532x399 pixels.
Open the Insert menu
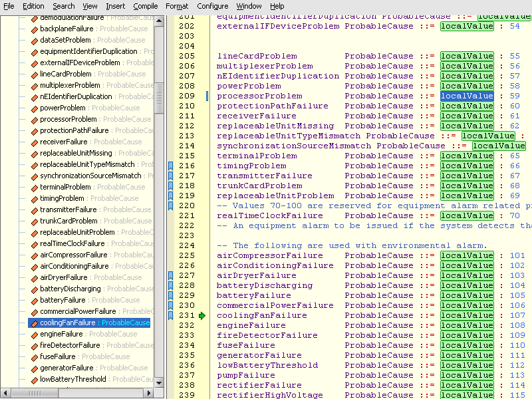pyautogui.click(x=115, y=6)
